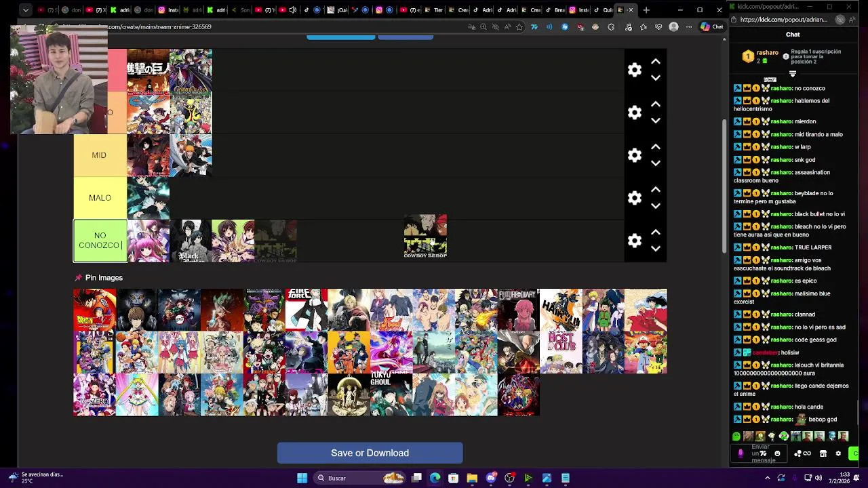Pick the Tokyo Ghoul anime image
Screen dimensions: 868x488
[391, 394]
